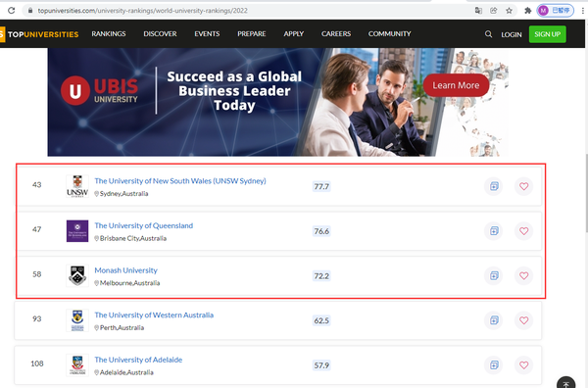
Task: Open the RANKINGS menu
Action: (x=109, y=33)
